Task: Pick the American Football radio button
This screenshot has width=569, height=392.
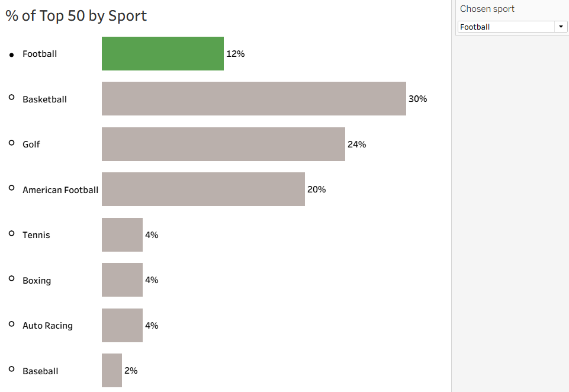Action: tap(11, 188)
